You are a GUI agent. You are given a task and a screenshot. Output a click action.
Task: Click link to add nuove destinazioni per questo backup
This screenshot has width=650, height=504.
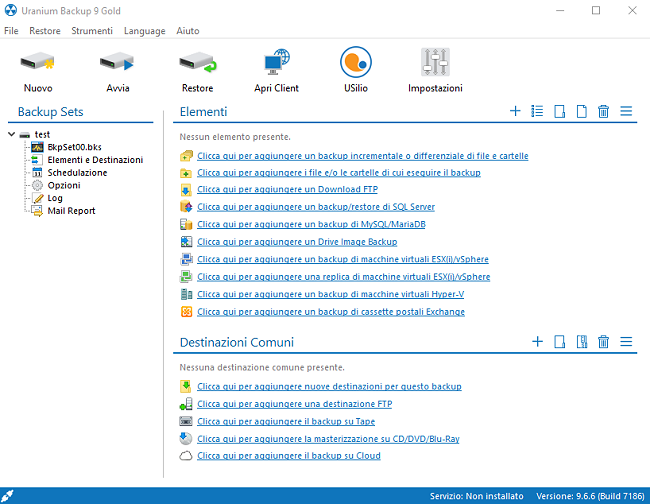[329, 387]
